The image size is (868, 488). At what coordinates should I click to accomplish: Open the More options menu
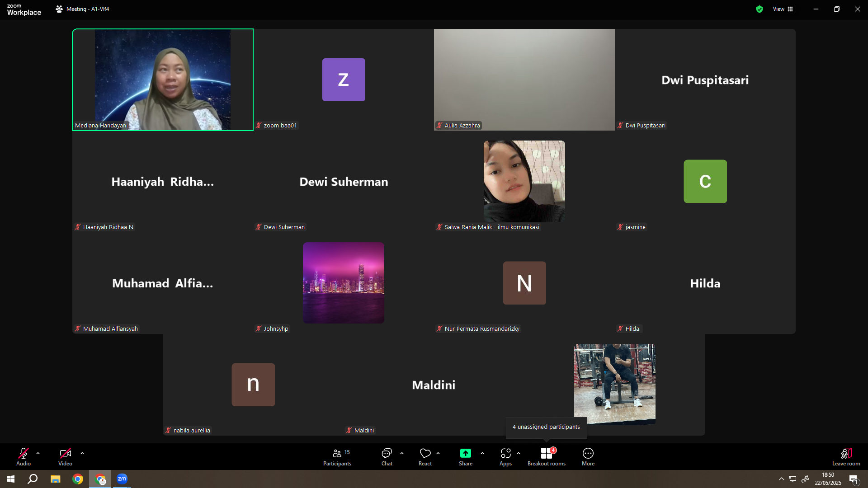(588, 456)
